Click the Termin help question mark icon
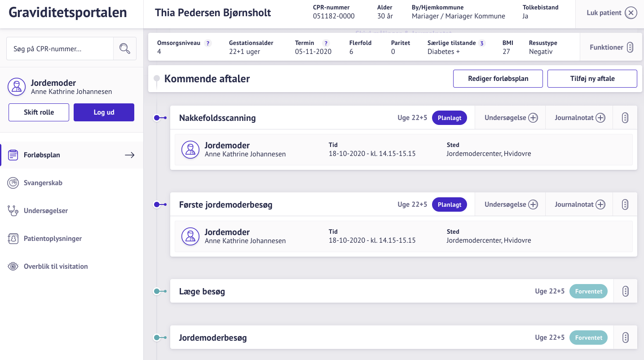 click(x=326, y=43)
